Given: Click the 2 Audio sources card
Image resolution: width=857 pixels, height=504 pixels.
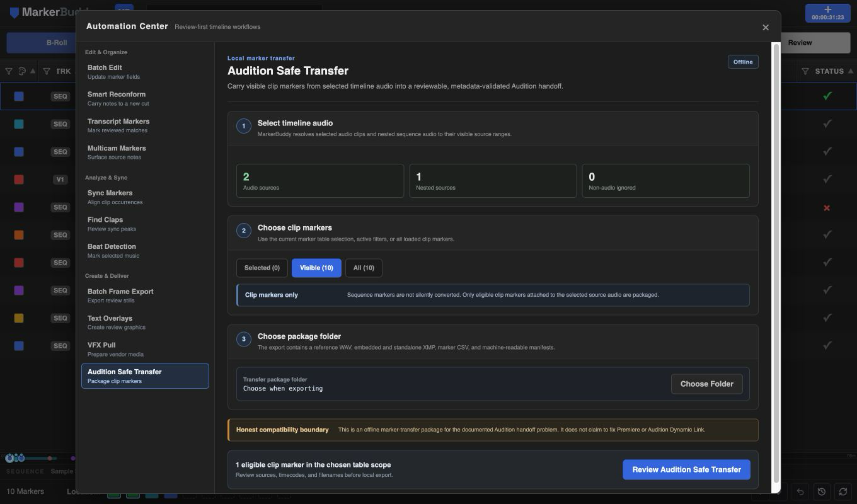Looking at the screenshot, I should 320,181.
